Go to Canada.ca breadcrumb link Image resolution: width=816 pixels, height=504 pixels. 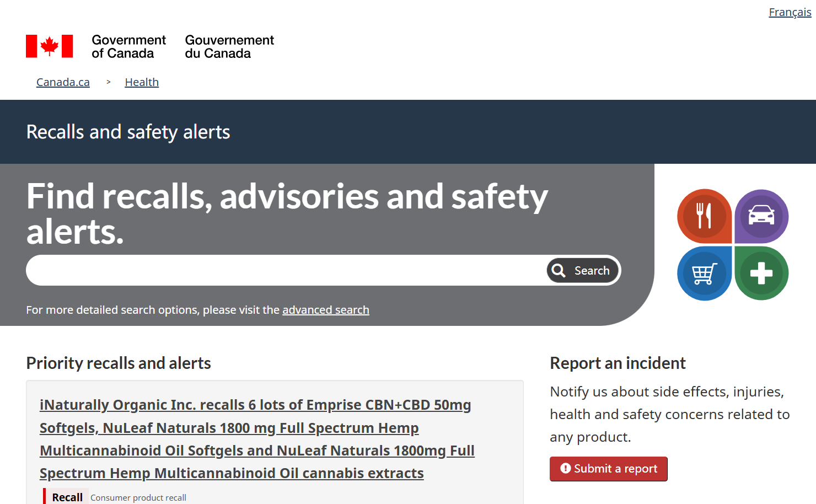click(63, 82)
